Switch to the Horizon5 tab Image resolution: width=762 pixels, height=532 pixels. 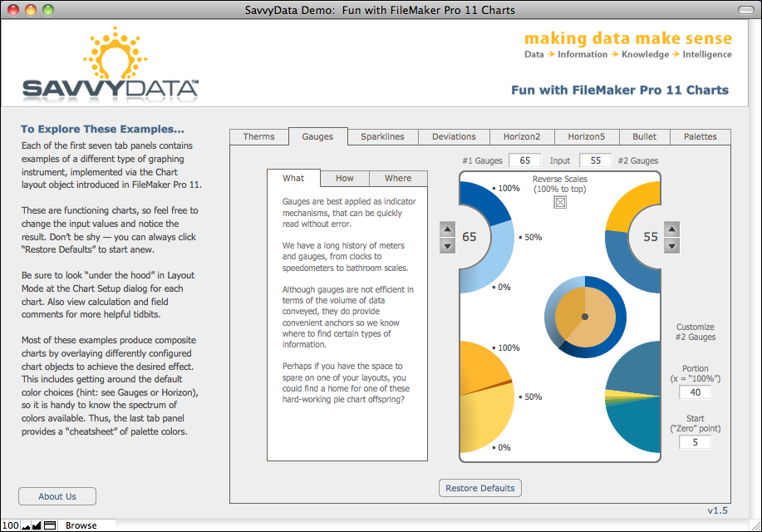[x=586, y=136]
